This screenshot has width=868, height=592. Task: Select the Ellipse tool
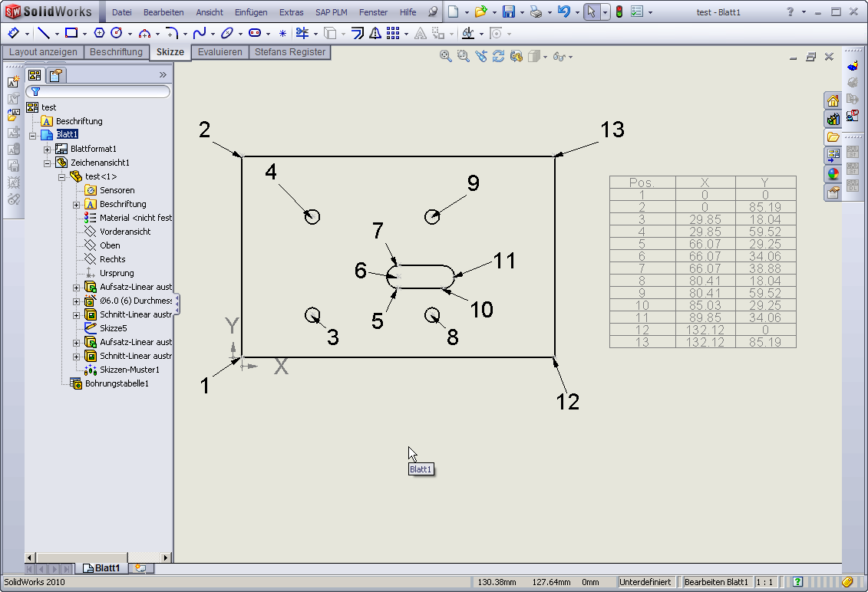click(227, 33)
